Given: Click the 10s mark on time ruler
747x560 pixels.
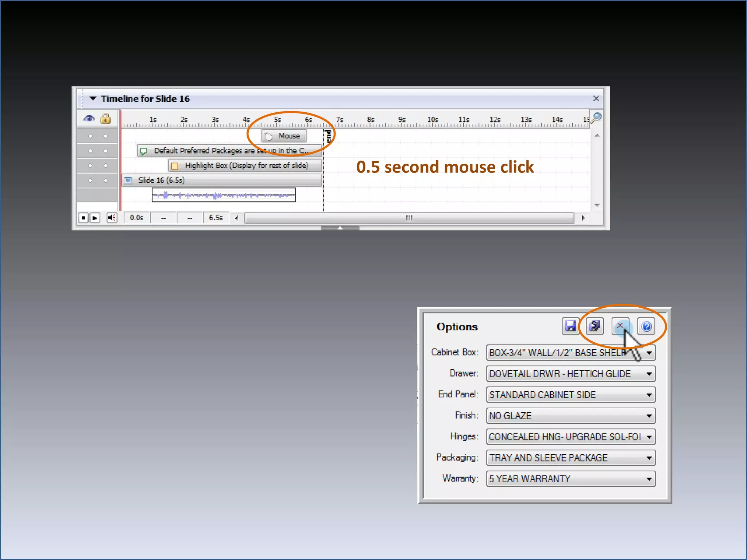Looking at the screenshot, I should 433,120.
